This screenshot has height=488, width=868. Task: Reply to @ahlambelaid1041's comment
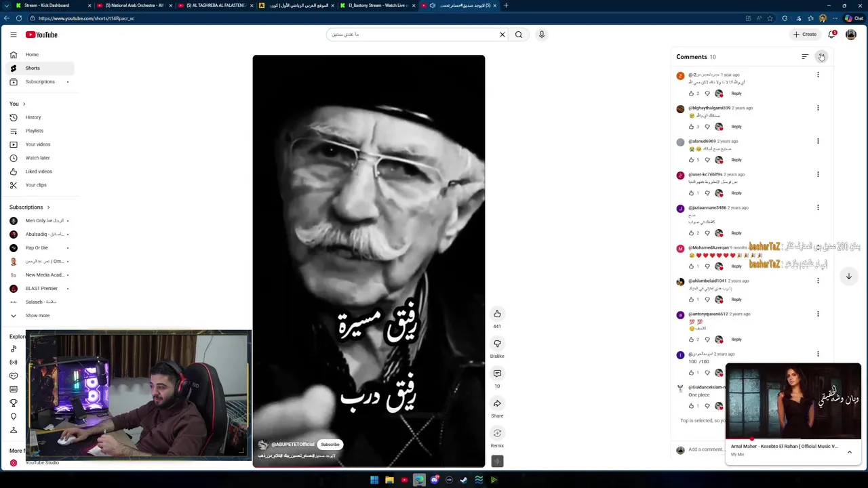click(736, 300)
